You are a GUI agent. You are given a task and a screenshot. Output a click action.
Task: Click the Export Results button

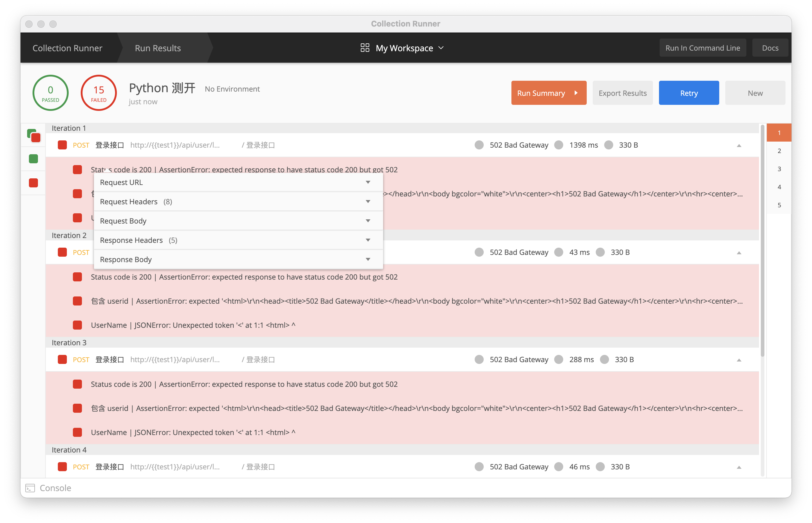coord(623,93)
